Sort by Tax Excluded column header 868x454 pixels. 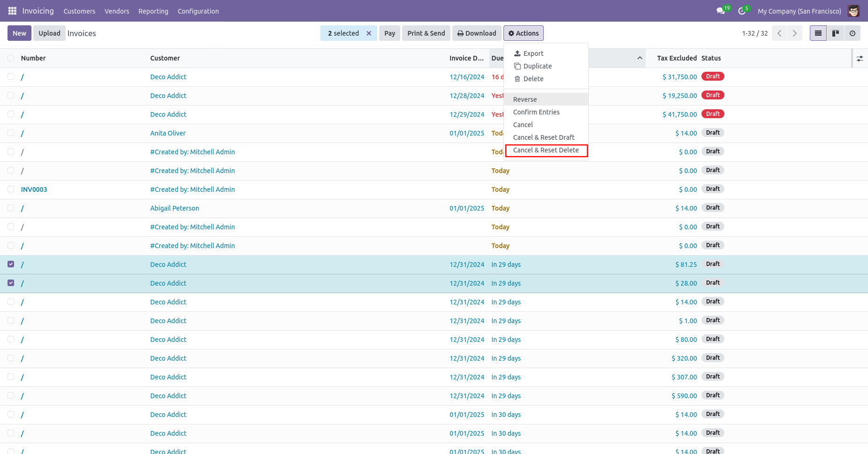[x=677, y=58]
